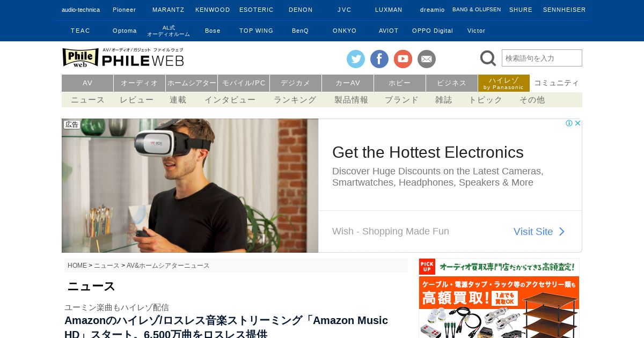Click the search keyword input field
Viewport: 644px width, 338px height.
542,58
